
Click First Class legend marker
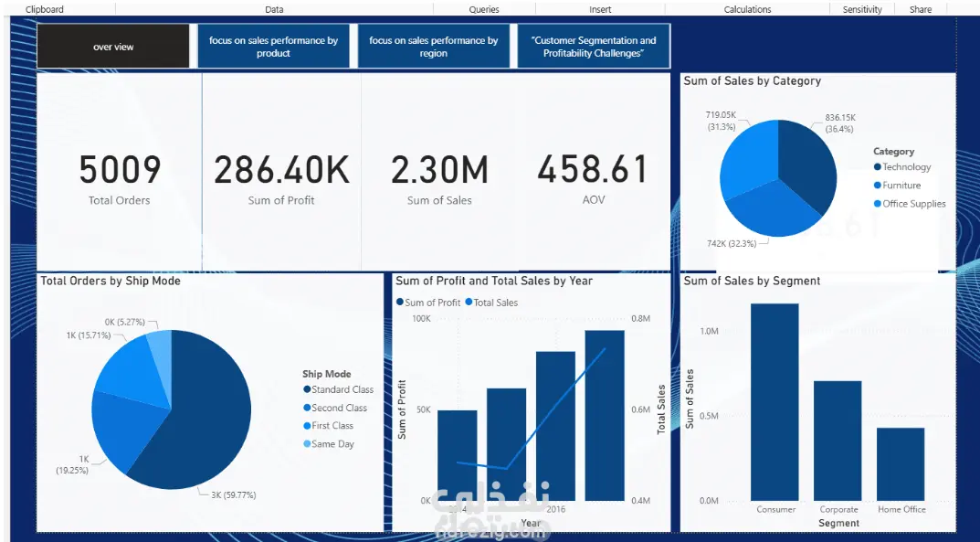[307, 426]
